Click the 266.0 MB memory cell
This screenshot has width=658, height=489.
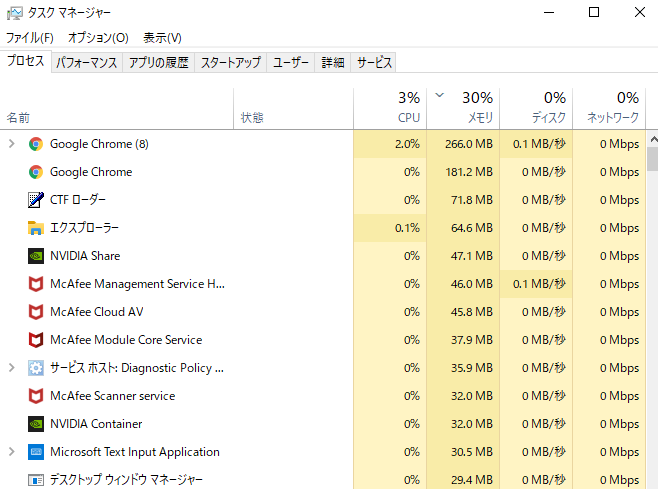tap(463, 144)
